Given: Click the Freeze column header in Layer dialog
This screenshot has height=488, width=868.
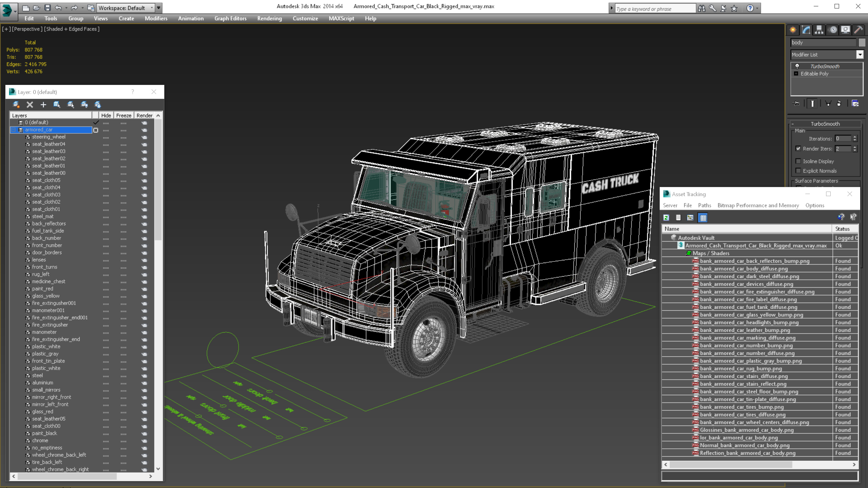Looking at the screenshot, I should pyautogui.click(x=124, y=115).
